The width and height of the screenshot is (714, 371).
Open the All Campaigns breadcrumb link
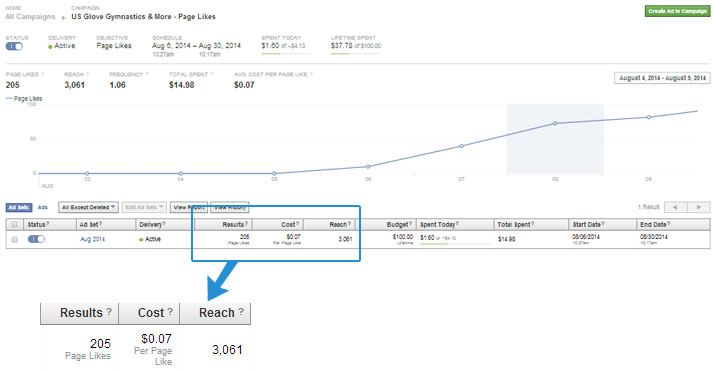click(30, 17)
